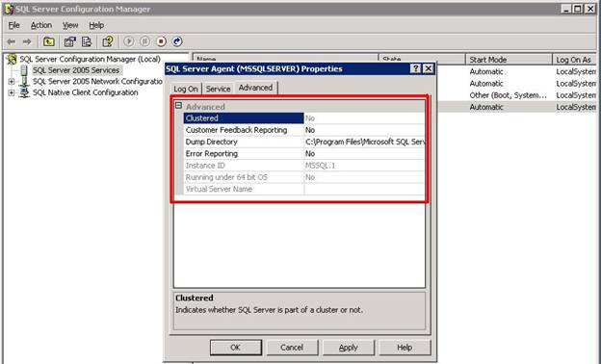Screen dimensions: 601x364
Task: Expand SQL Server 2005 Network Configuration node
Action: click(12, 82)
